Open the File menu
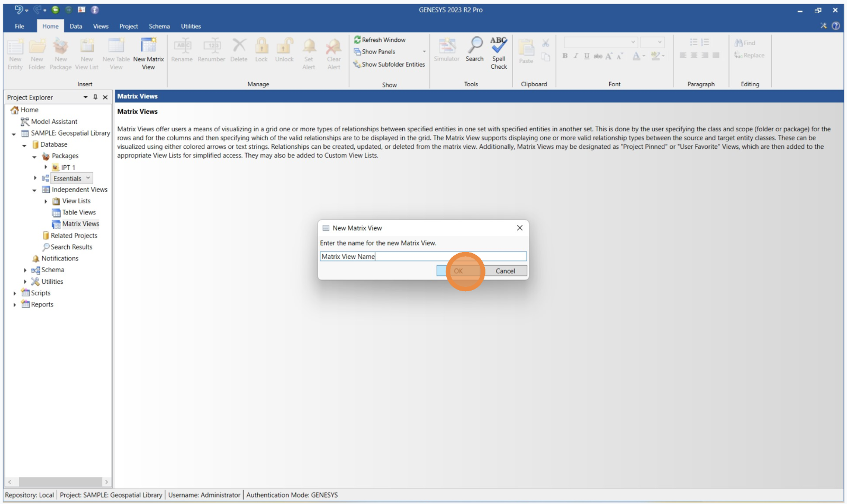This screenshot has height=504, width=847. pos(20,26)
